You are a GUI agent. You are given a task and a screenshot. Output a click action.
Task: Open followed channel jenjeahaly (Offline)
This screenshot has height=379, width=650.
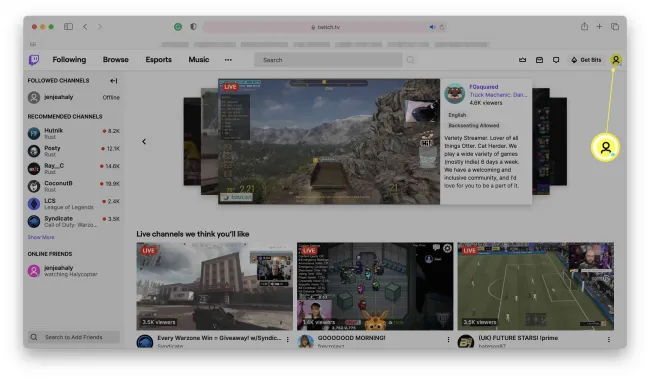coord(73,97)
